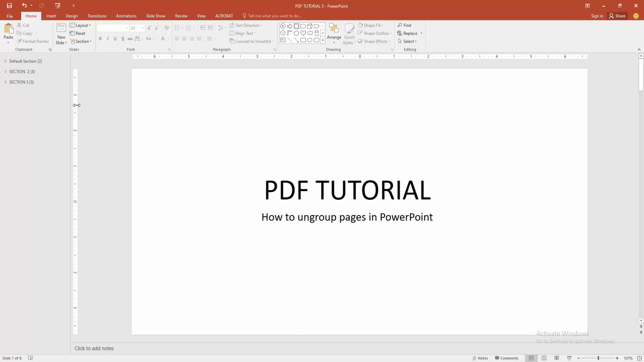
Task: Click the Paste clipboard icon
Action: coord(8,29)
